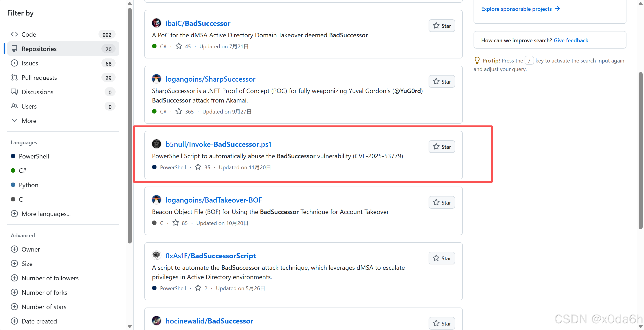
Task: Add a Number of stars filter
Action: click(44, 307)
